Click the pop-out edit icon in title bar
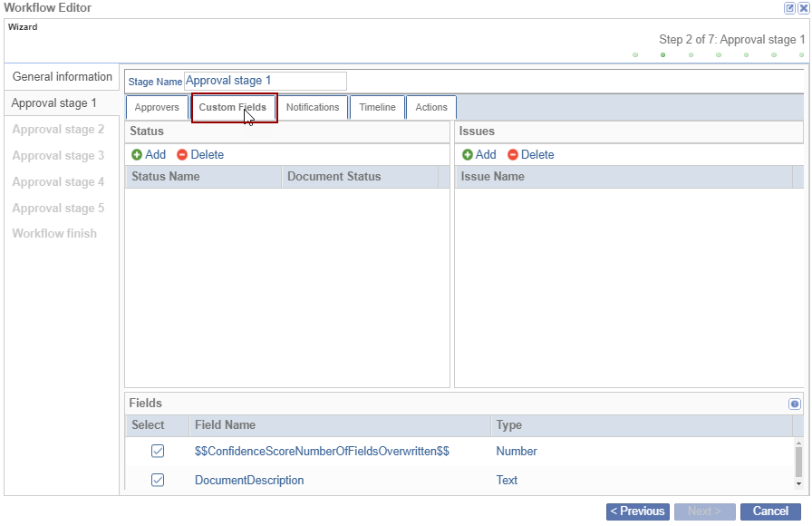812x526 pixels. coord(789,7)
